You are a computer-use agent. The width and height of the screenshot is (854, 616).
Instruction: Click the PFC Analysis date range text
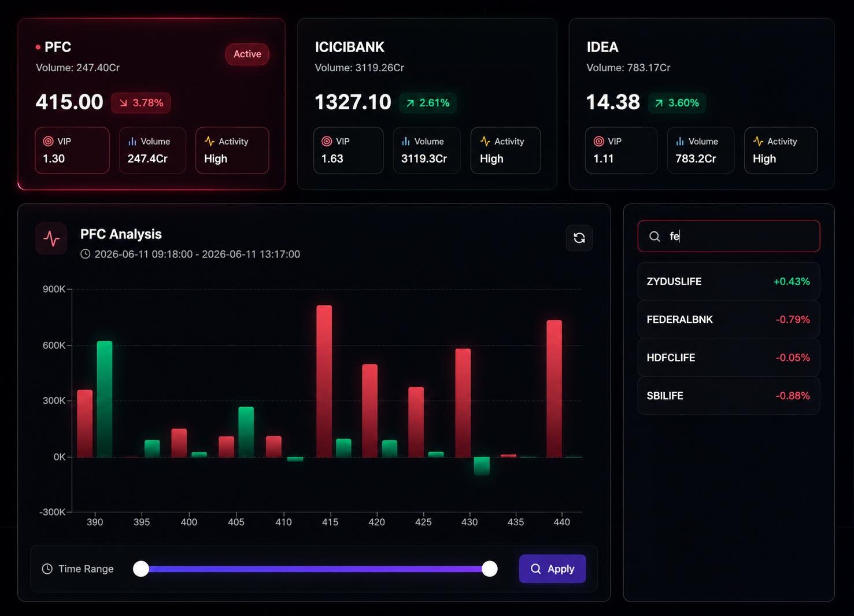tap(197, 254)
